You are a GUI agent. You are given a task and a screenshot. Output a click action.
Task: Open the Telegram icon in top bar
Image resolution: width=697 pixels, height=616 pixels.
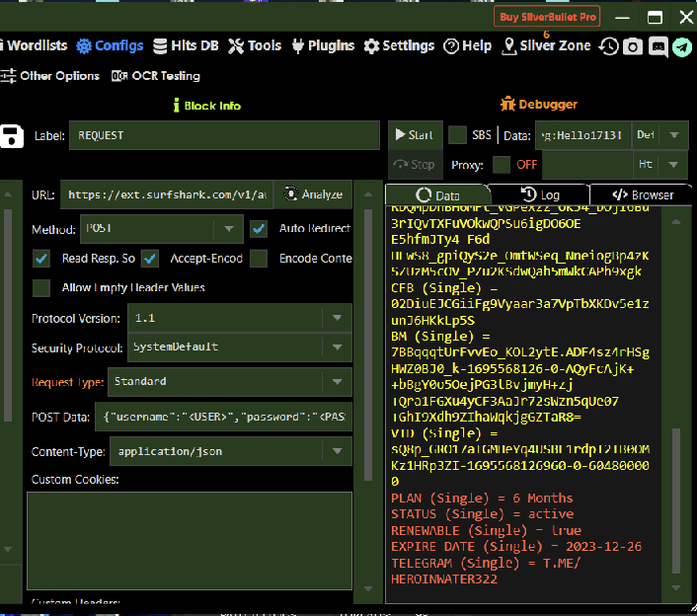682,46
